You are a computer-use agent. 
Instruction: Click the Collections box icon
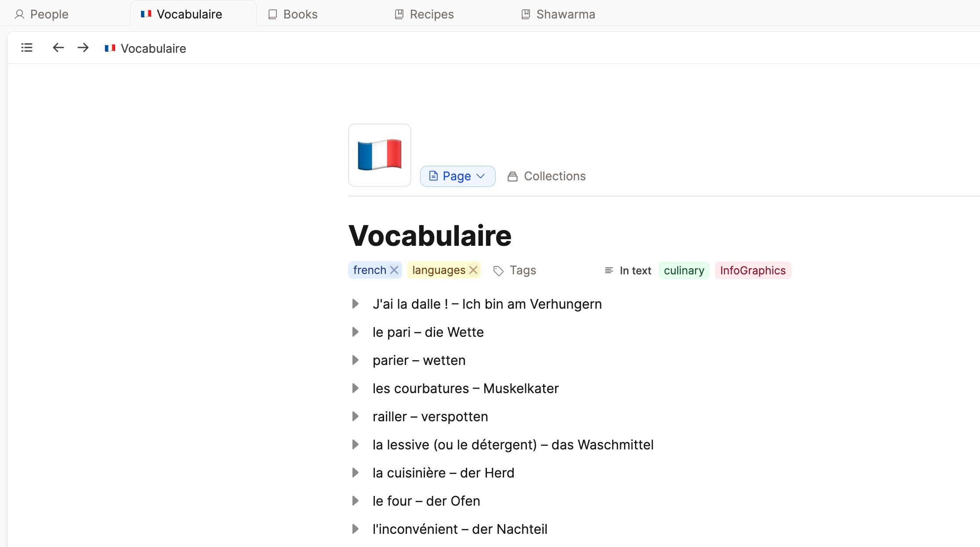pos(512,176)
